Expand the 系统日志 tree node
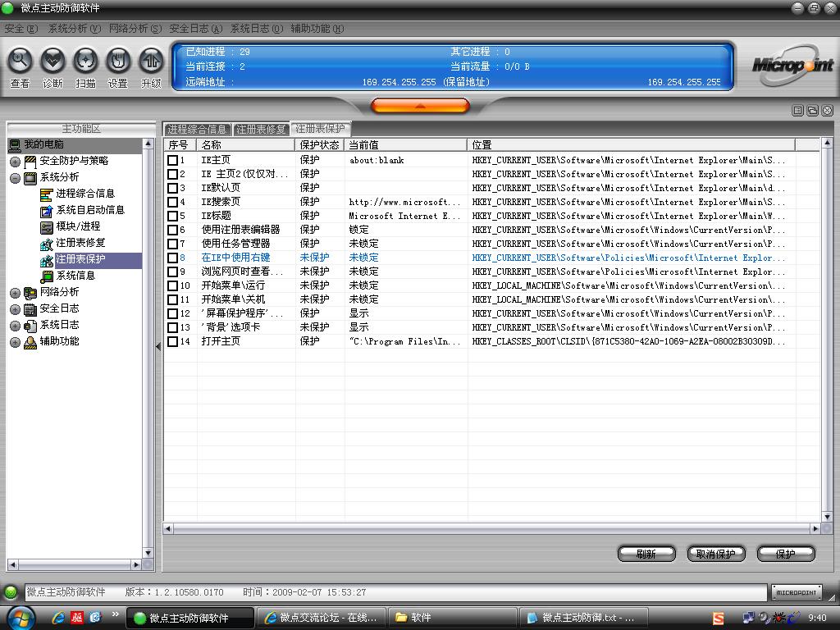 click(x=15, y=326)
